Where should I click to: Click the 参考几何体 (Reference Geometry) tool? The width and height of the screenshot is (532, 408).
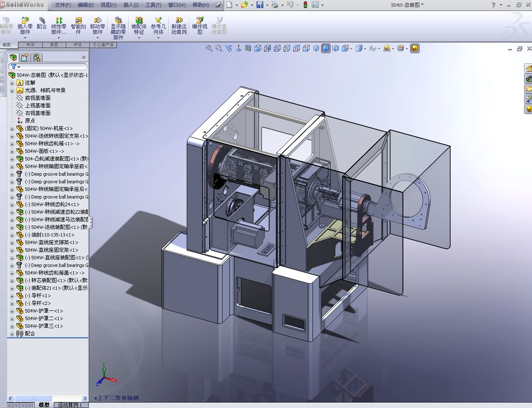point(158,26)
